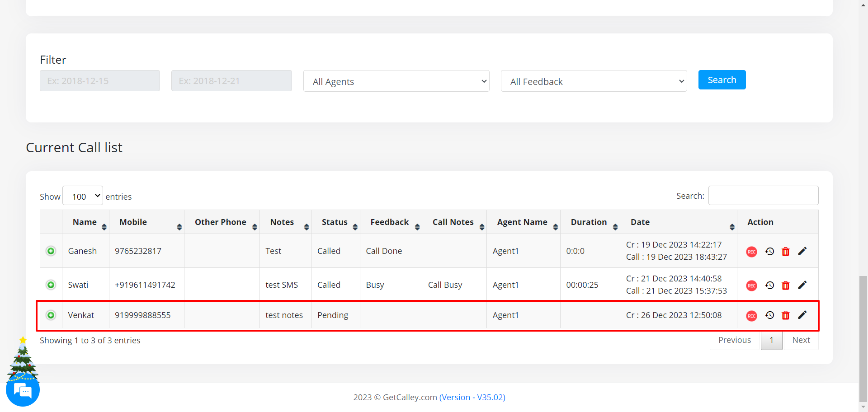Expand Venkat row details with green plus
The height and width of the screenshot is (412, 868).
[x=51, y=315]
